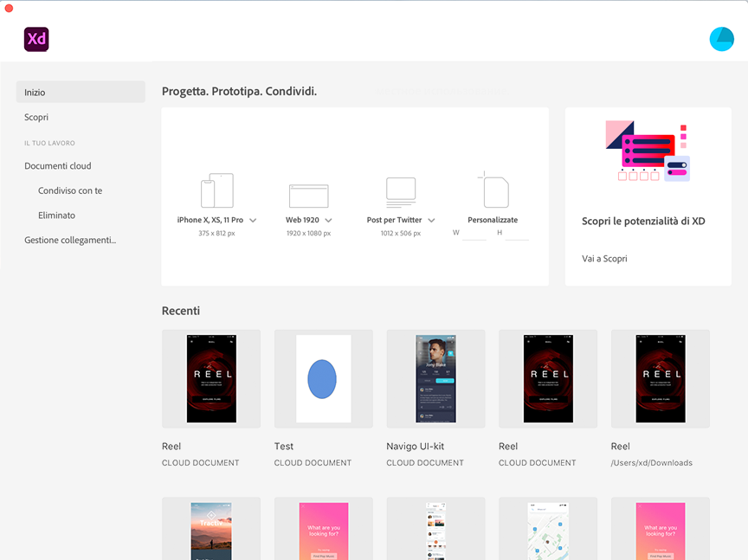Click the /Users/xd/Downloads path text
This screenshot has width=748, height=560.
(652, 463)
